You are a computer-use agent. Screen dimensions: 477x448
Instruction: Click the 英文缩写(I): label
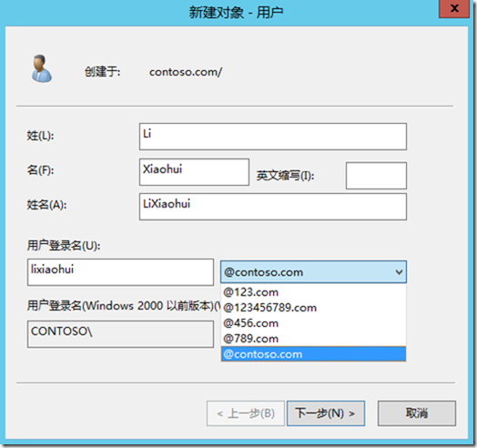click(285, 176)
